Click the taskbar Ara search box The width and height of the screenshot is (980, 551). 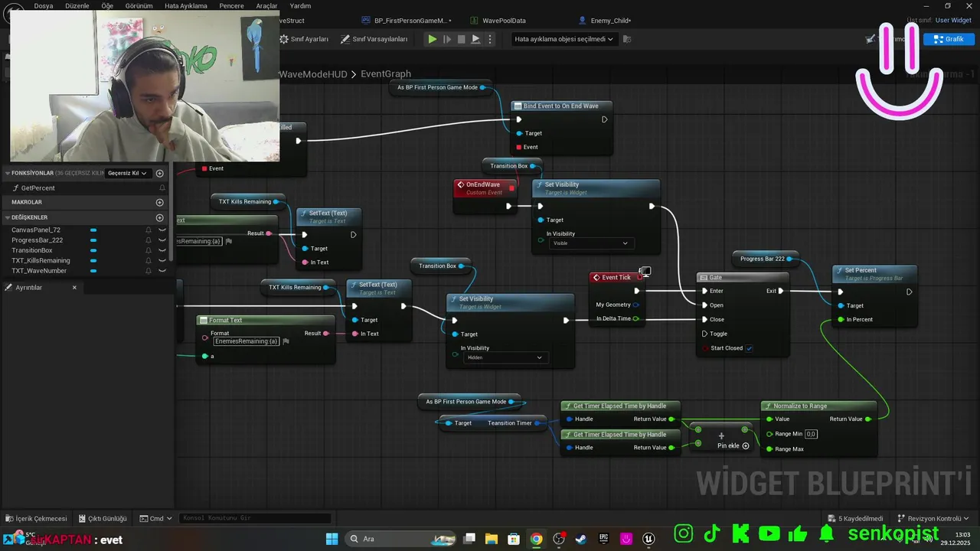401,539
